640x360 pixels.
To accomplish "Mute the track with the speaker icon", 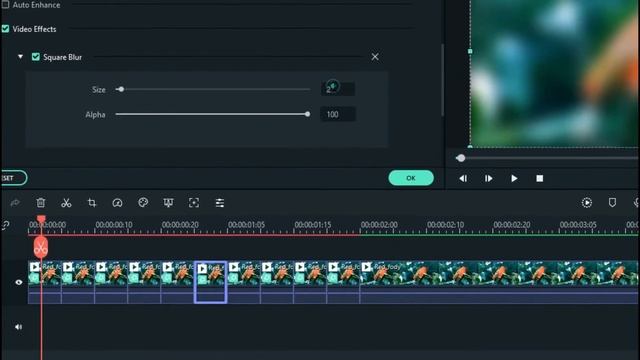I will click(18, 327).
